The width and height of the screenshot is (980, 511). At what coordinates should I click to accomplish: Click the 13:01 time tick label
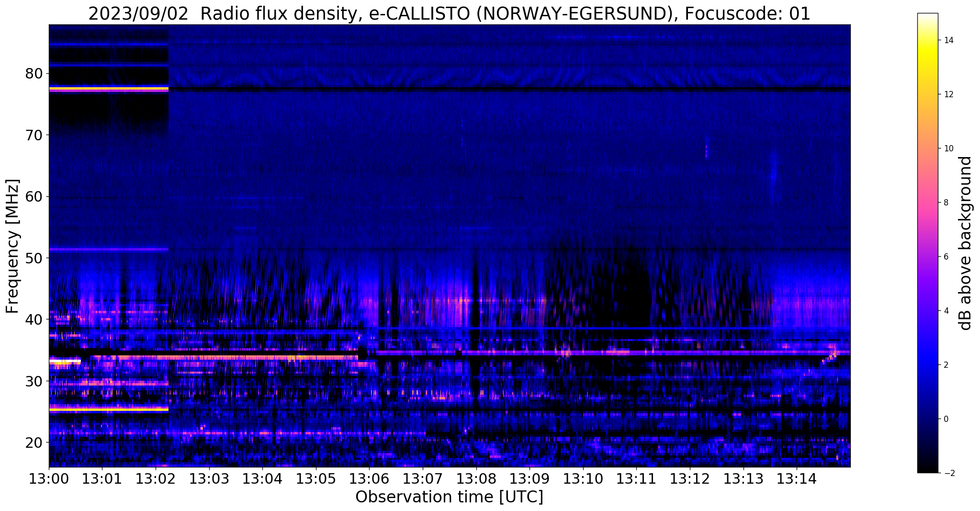point(102,479)
